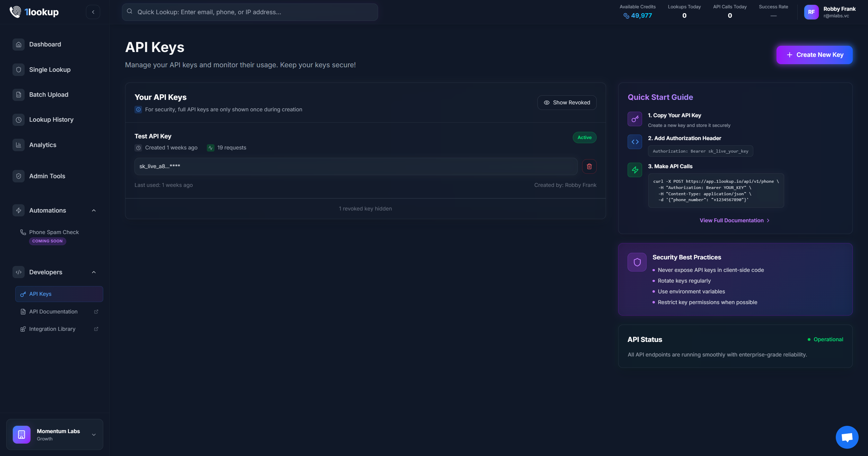Focus the Quick Lookup search field
The image size is (868, 456).
click(249, 12)
